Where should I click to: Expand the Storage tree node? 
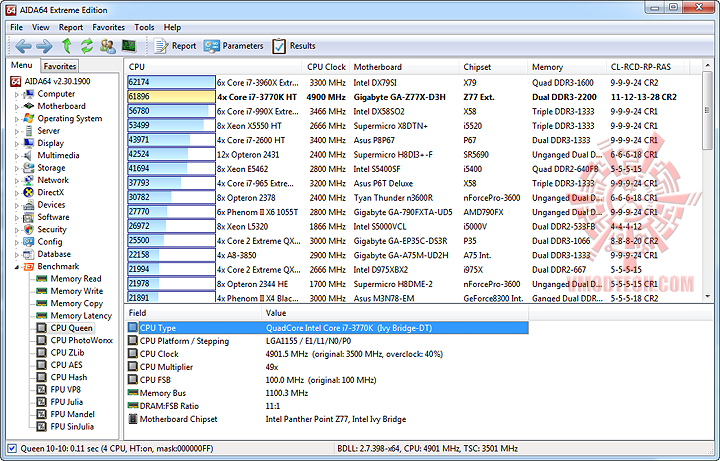(x=17, y=169)
